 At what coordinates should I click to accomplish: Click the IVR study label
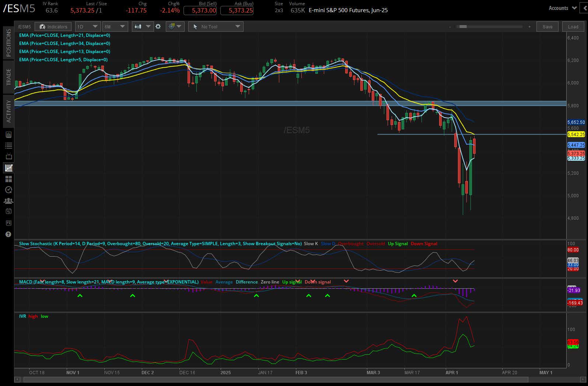pos(22,316)
